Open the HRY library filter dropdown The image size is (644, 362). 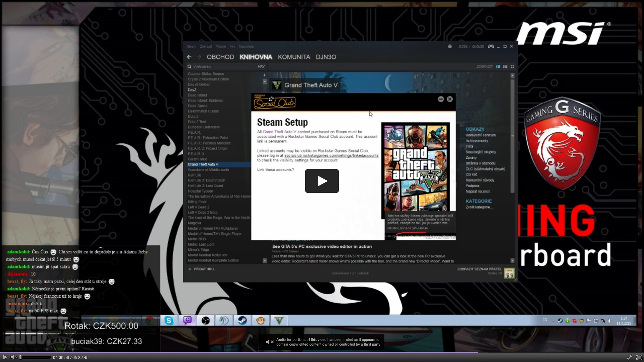(261, 67)
